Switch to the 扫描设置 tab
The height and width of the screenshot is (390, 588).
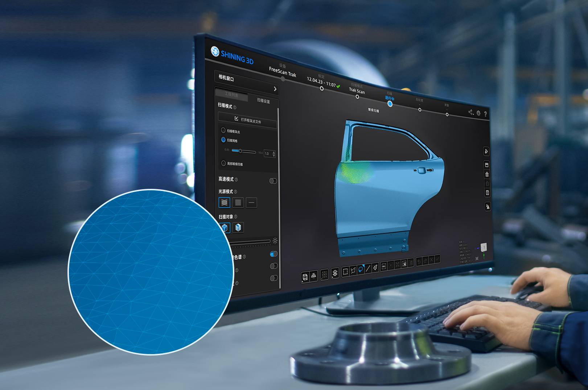pos(263,101)
